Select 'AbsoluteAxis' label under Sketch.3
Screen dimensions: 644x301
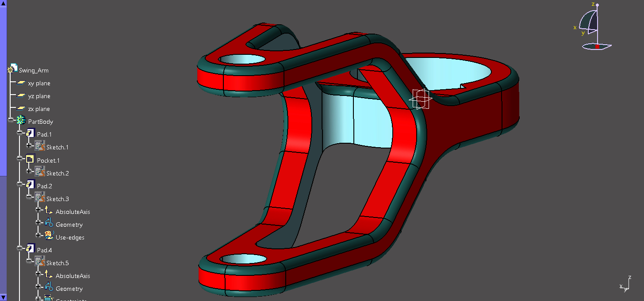click(x=73, y=212)
